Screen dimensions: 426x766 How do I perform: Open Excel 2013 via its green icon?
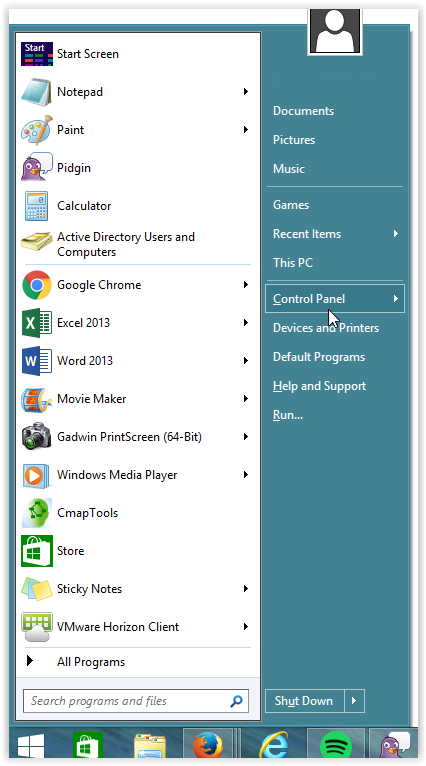pos(37,323)
